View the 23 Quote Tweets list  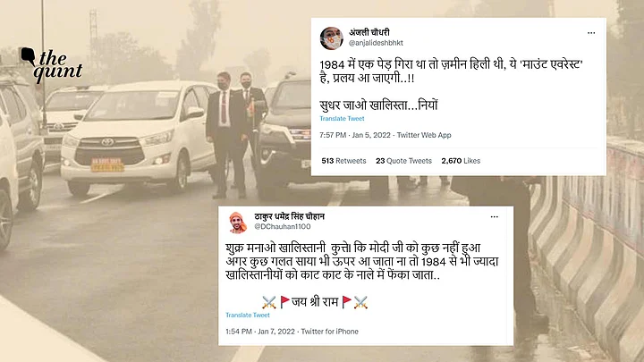403,161
